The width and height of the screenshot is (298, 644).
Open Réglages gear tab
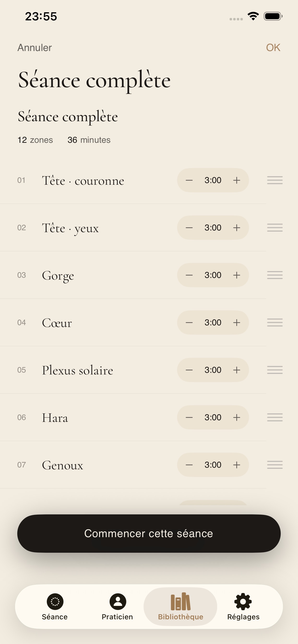coord(243,606)
